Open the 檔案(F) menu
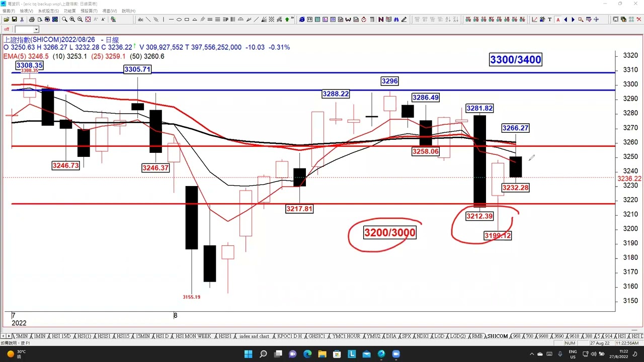Screen dimensions: 644x362 tap(9, 11)
